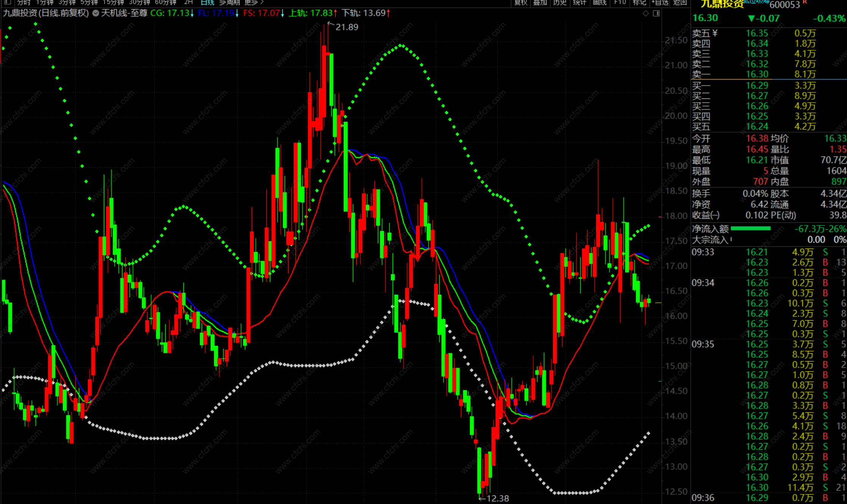Viewport: 847px width, 504px height.
Task: Toggle the side panel layout icon
Action: pos(656,13)
